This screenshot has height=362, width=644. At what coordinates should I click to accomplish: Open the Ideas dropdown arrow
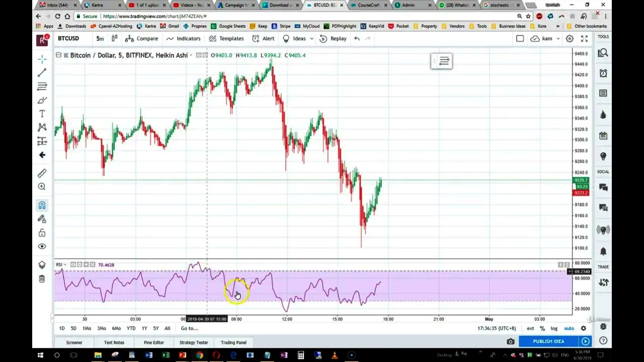pos(311,39)
